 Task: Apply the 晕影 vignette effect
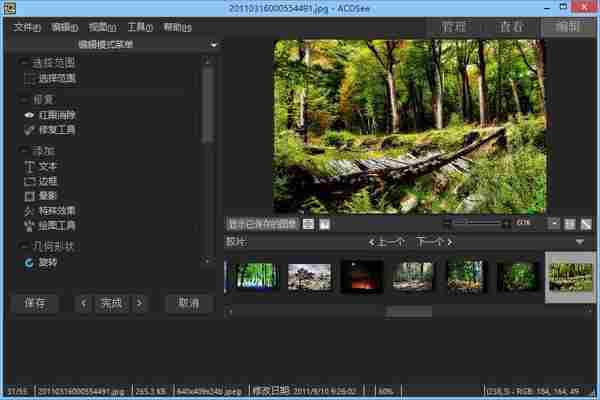point(46,197)
